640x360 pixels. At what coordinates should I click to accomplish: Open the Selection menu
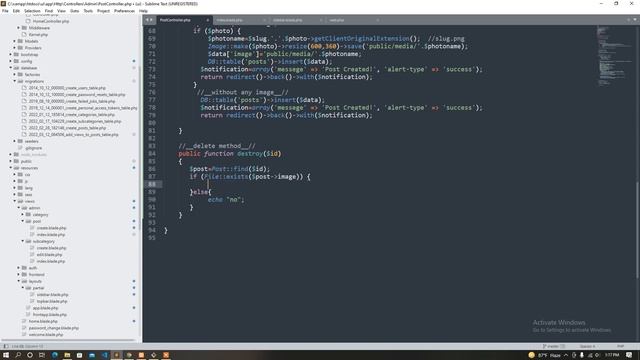[32, 11]
